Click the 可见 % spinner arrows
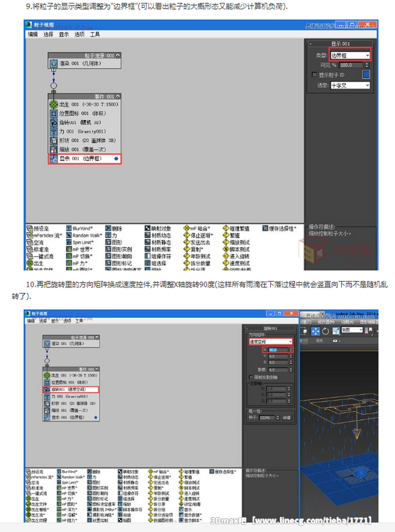 367,65
